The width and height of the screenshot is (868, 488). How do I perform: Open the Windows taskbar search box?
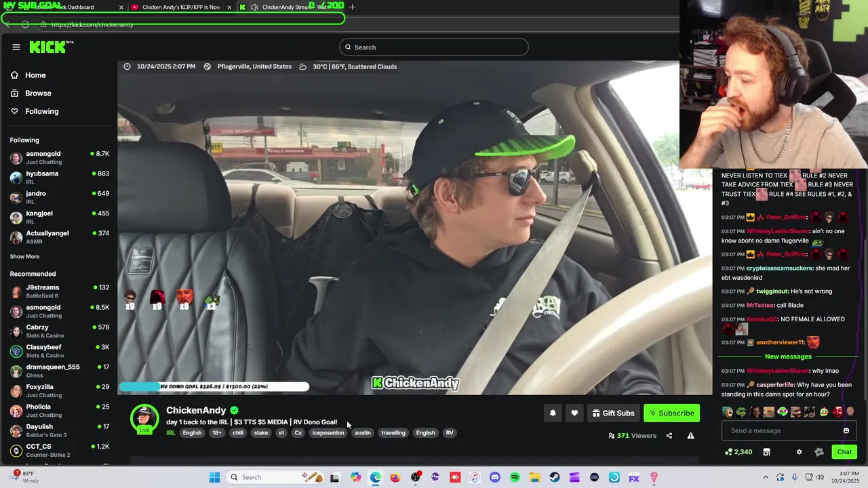(276, 477)
